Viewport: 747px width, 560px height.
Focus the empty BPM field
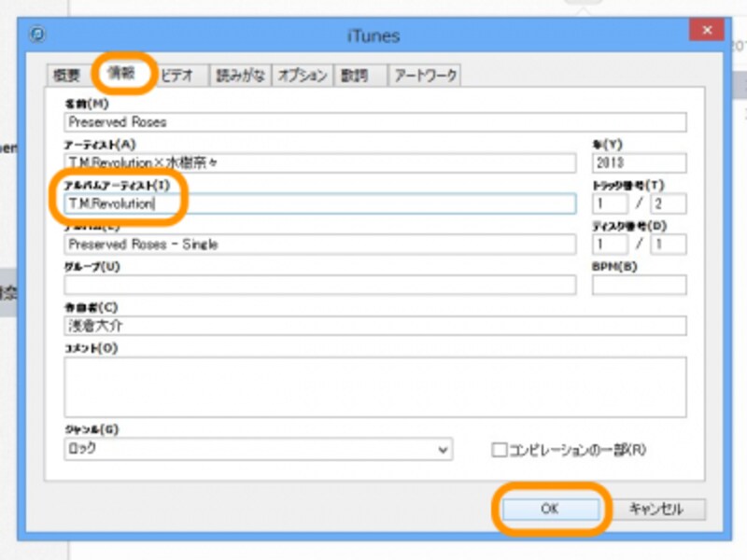(x=640, y=285)
